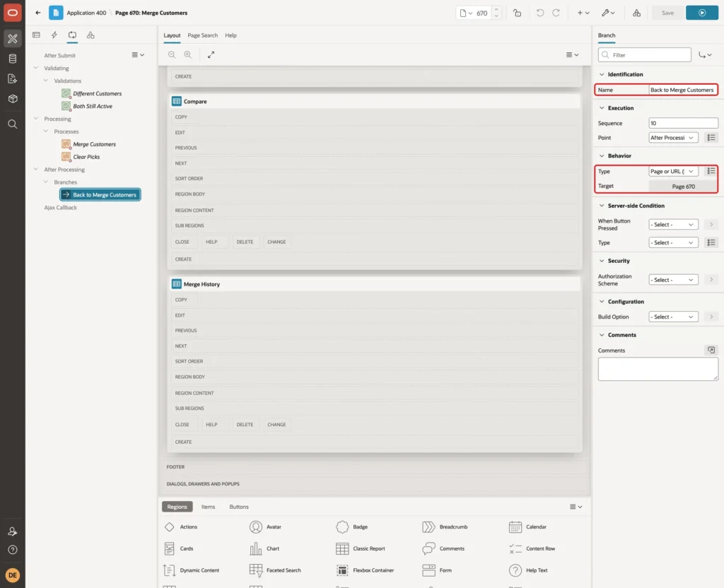
Task: Open the processing tree options menu
Action: [138, 55]
